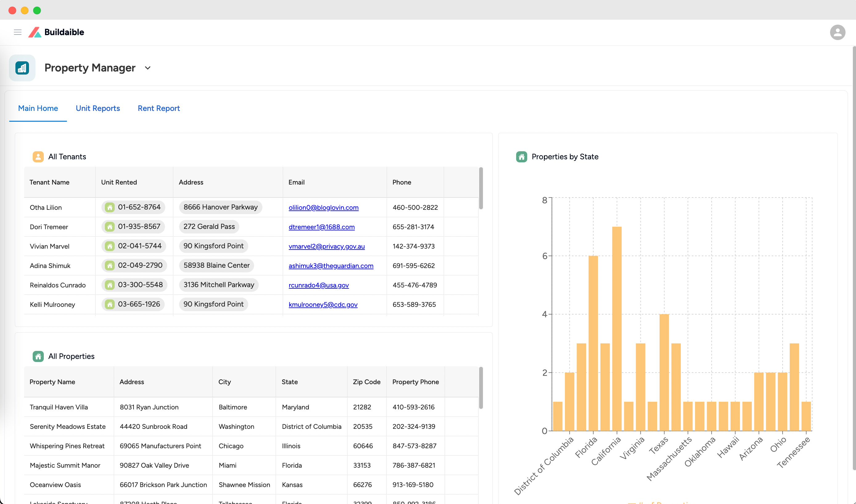Open email link kmulrooney5@cdc.gov

[323, 304]
